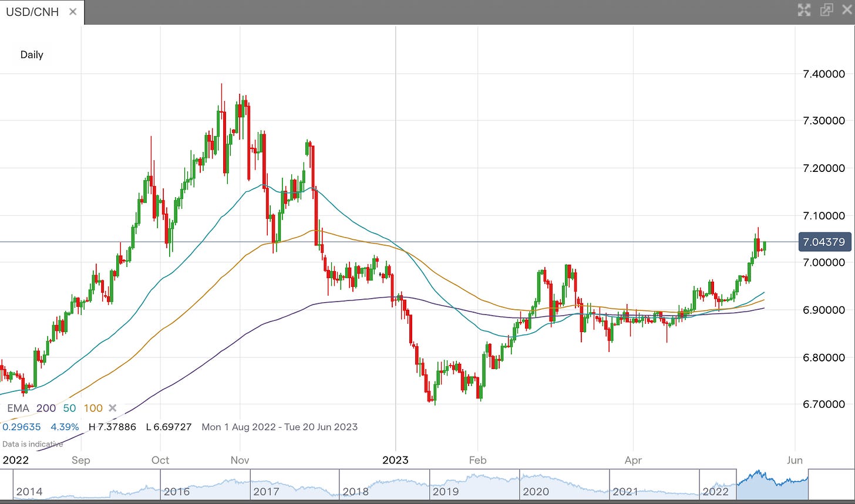The height and width of the screenshot is (504, 855).
Task: Select the EMA 200 period value
Action: point(46,408)
